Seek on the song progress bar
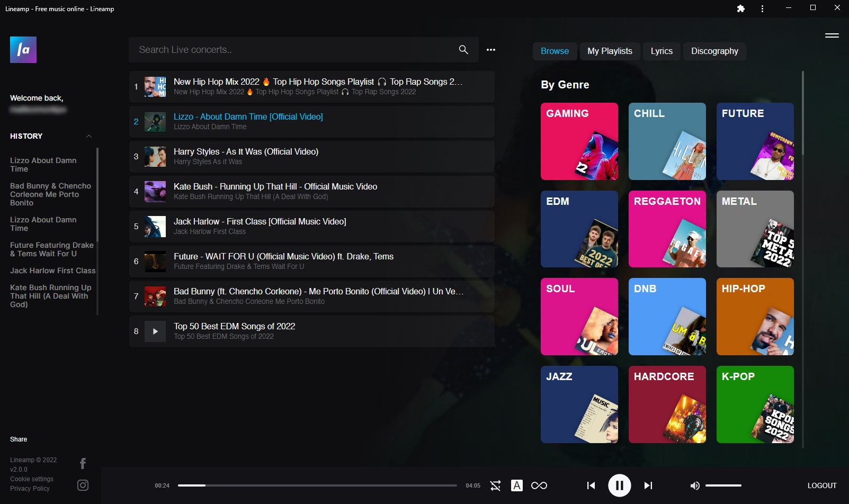Viewport: 849px width, 504px height. pos(317,485)
